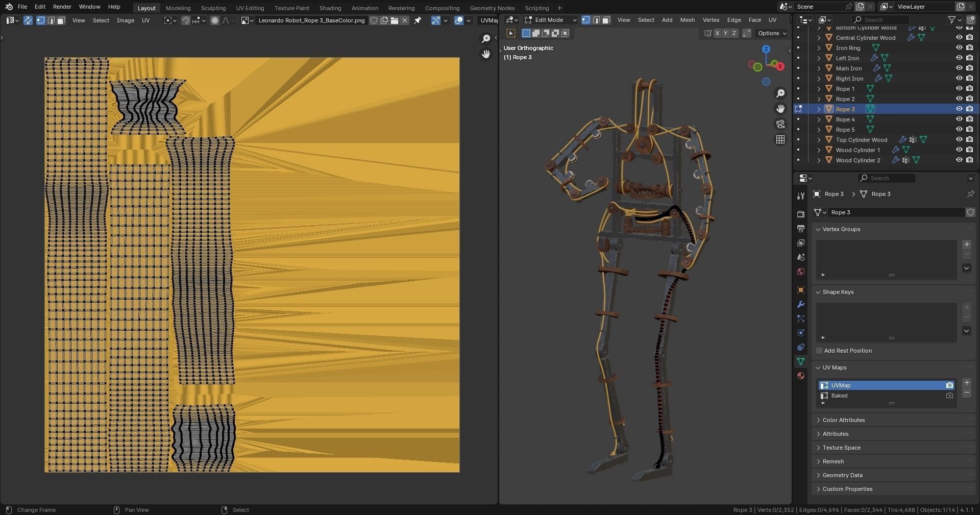Add vertex group with plus button
The height and width of the screenshot is (515, 980).
tap(966, 244)
